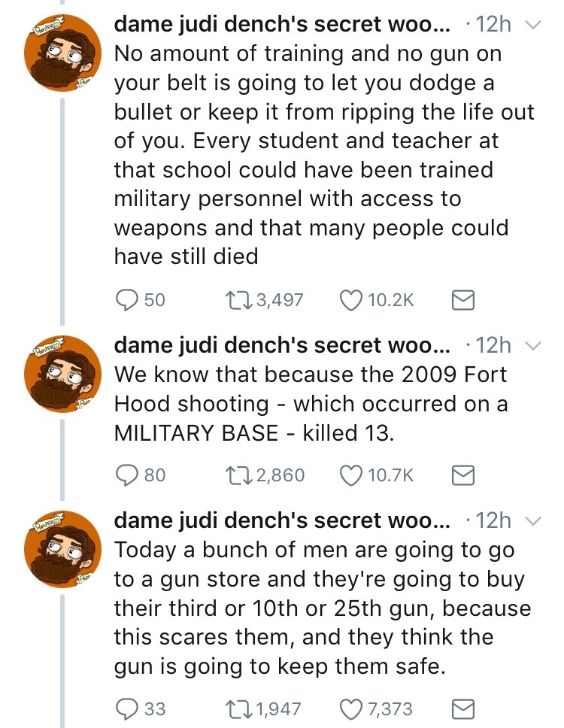Open the Fort Hood tweet text body

tap(310, 404)
